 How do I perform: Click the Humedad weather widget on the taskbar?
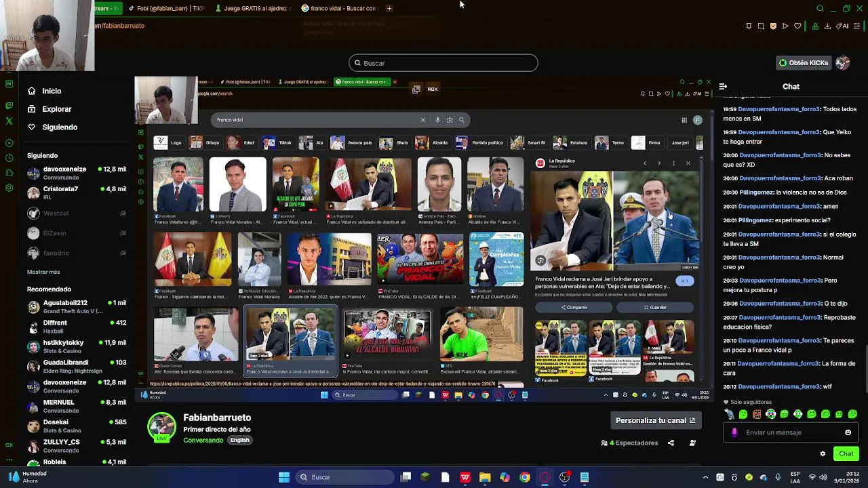(28, 477)
